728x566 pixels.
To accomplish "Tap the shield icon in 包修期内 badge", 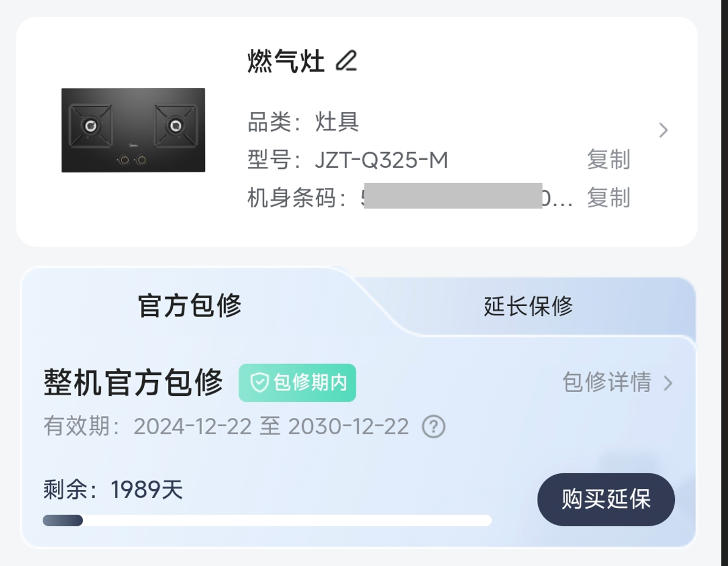I will pyautogui.click(x=260, y=383).
